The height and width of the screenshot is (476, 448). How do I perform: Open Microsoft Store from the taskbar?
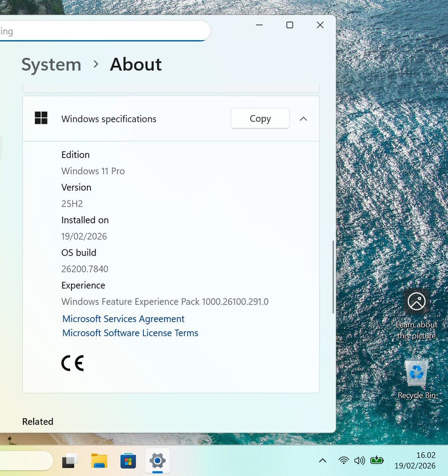128,461
